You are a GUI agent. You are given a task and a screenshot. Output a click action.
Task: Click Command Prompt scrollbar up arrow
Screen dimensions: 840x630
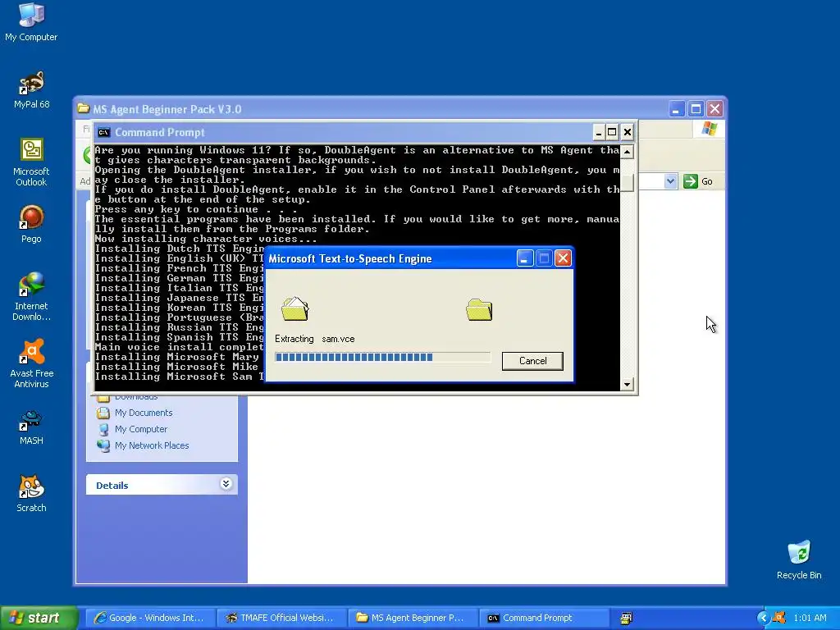(x=627, y=152)
